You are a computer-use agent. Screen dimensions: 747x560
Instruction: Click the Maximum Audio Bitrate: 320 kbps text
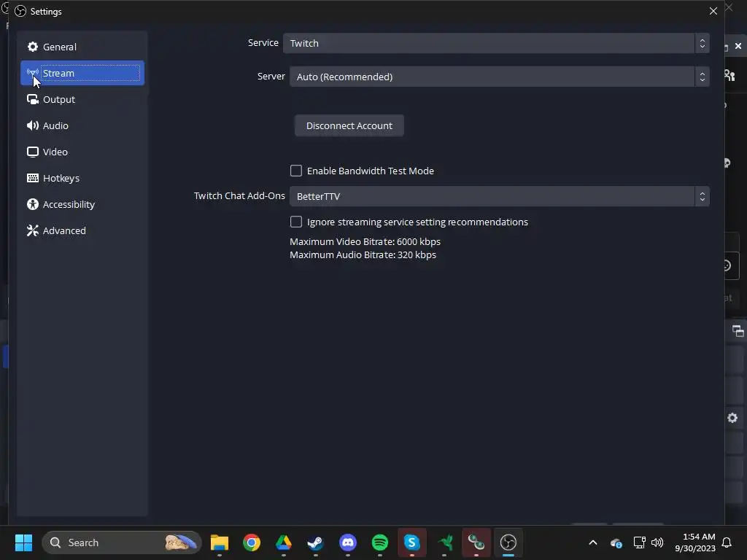[x=363, y=254]
